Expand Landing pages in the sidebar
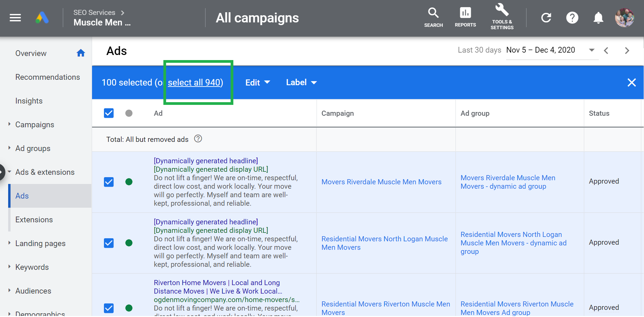This screenshot has height=317, width=644. [10, 243]
